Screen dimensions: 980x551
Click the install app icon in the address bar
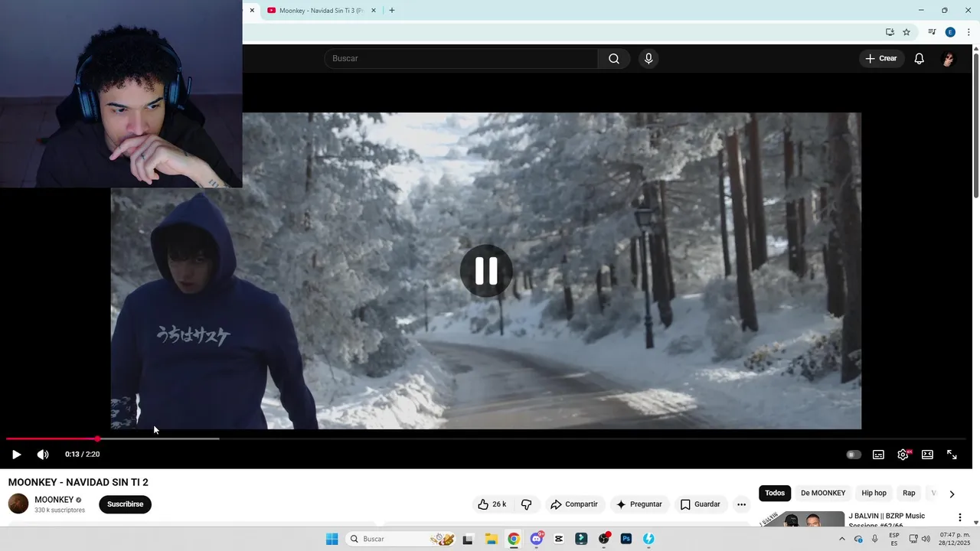(890, 32)
